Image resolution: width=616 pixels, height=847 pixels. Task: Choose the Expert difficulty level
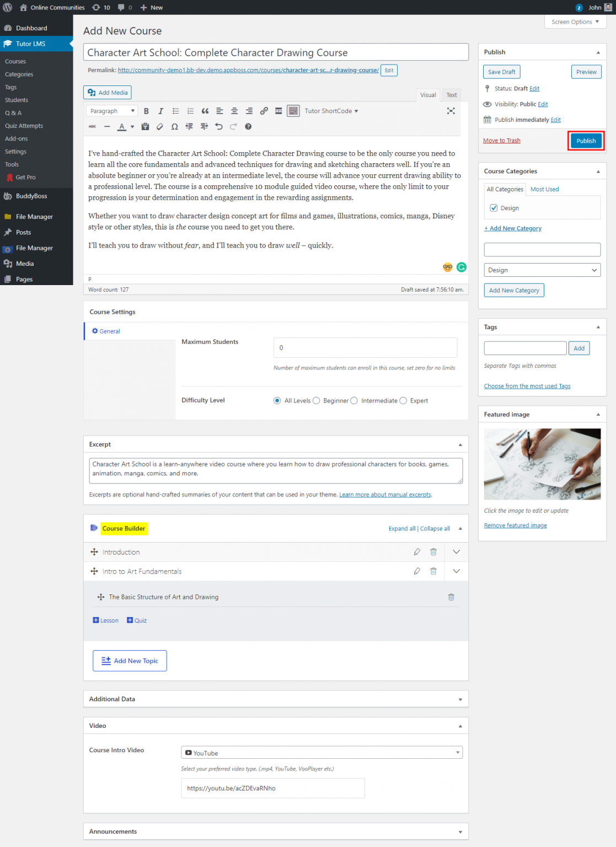click(x=403, y=400)
